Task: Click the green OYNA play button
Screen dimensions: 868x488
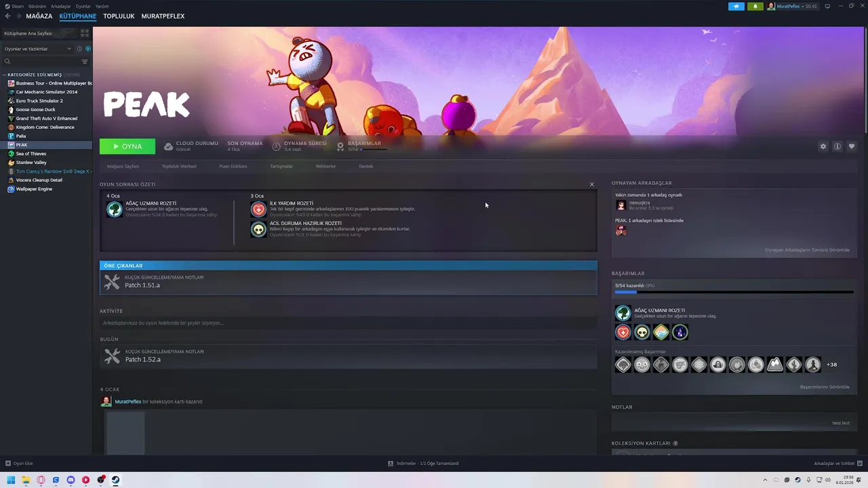Action: (x=127, y=146)
